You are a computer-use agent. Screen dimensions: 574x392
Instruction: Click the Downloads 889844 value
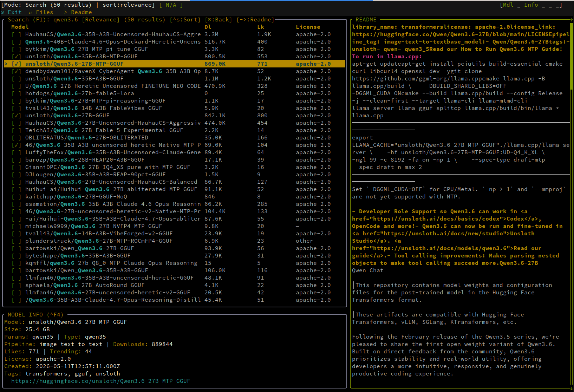click(x=162, y=344)
